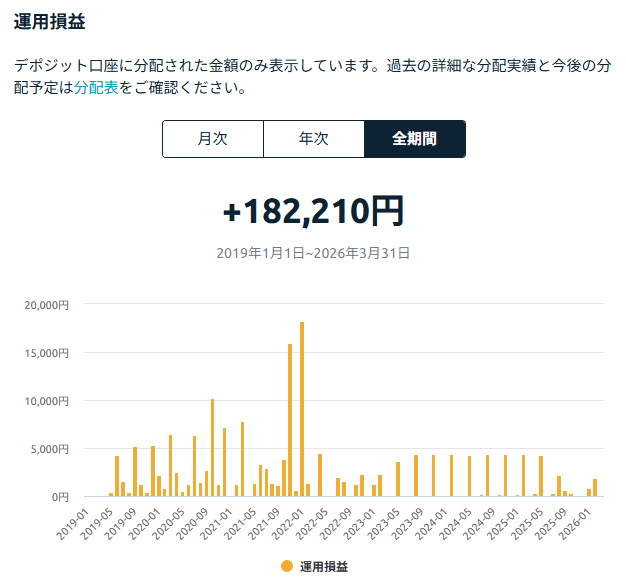The width and height of the screenshot is (626, 586).
Task: Toggle the 運用損益 legend item
Action: tap(322, 566)
